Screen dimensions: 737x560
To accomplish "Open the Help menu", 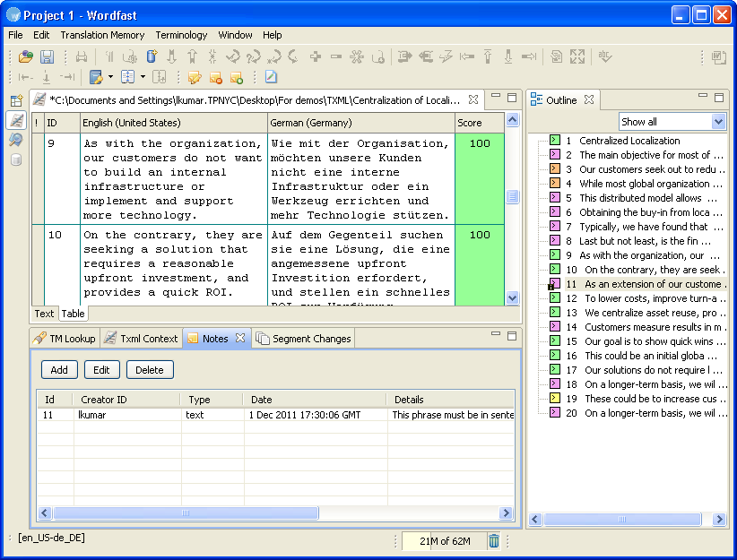I will (273, 35).
